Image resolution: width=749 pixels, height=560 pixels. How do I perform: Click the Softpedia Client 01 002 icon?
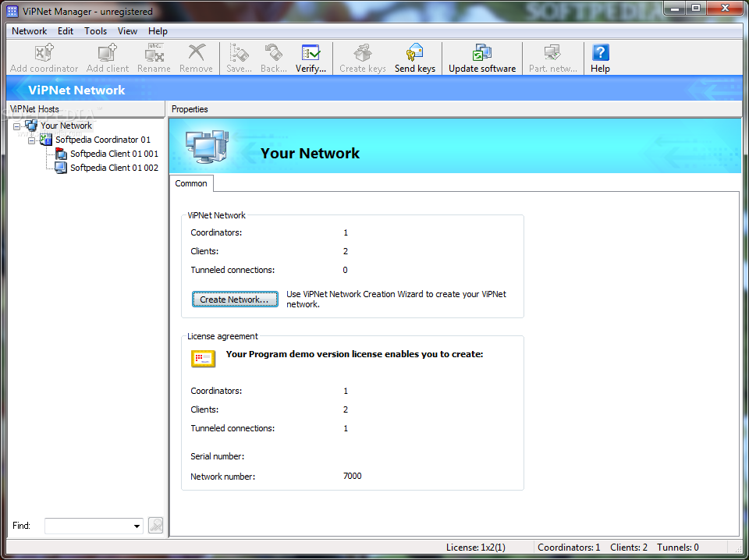[x=61, y=168]
